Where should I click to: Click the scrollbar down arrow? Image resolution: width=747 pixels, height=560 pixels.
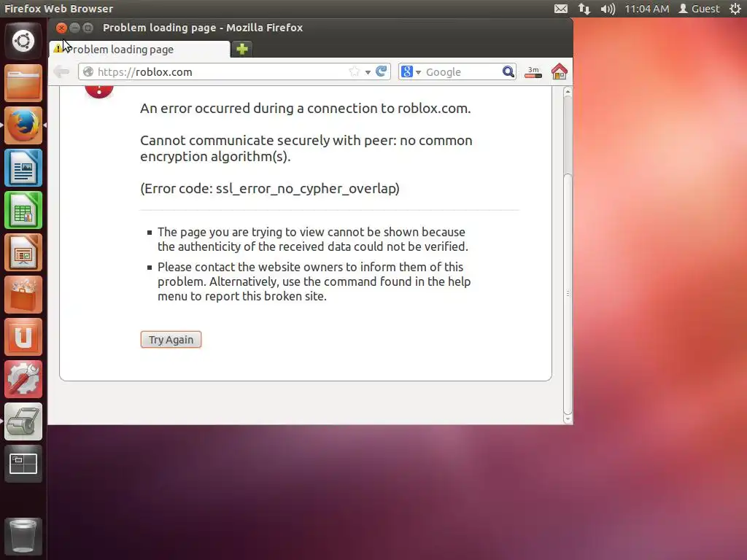coord(568,419)
